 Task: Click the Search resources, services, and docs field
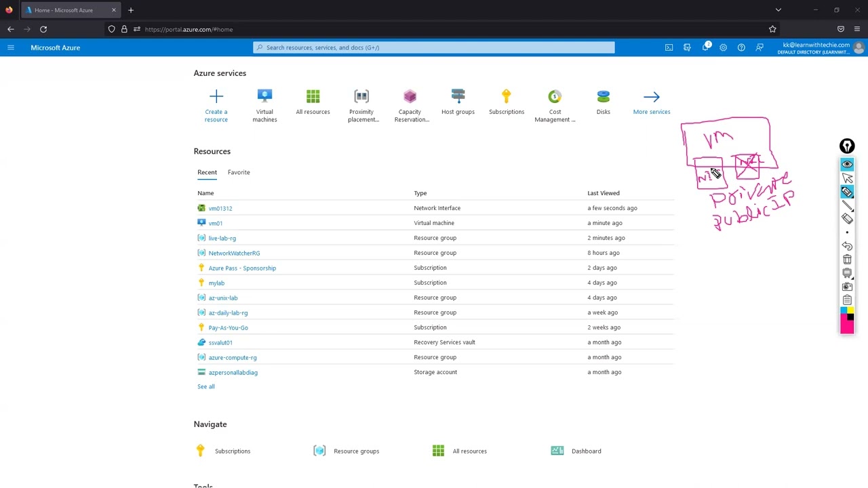point(434,47)
